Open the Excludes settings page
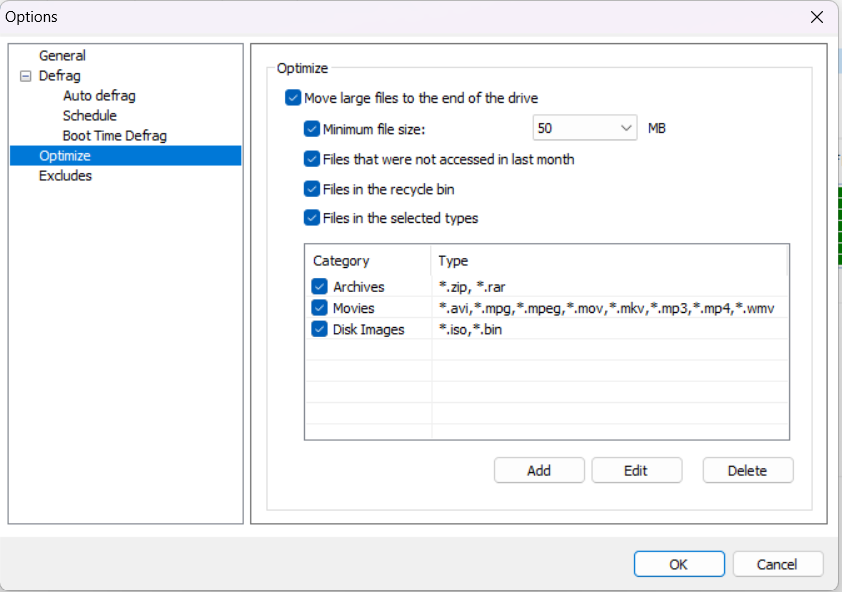 pos(65,176)
